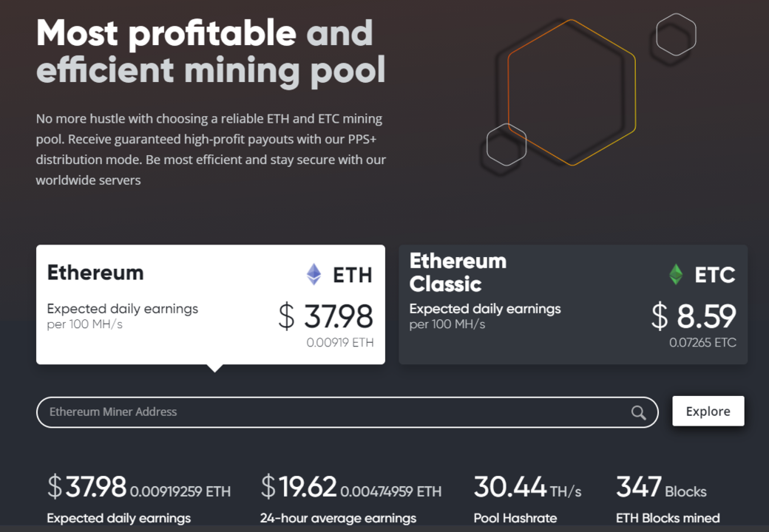Image resolution: width=769 pixels, height=532 pixels.
Task: Click the magnifier search icon
Action: click(x=638, y=413)
